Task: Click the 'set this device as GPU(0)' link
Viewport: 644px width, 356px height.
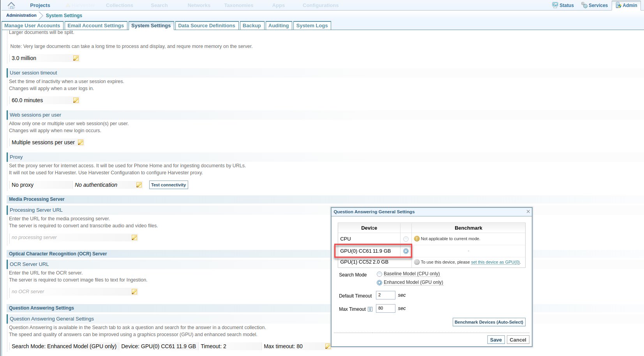Action: 495,262
